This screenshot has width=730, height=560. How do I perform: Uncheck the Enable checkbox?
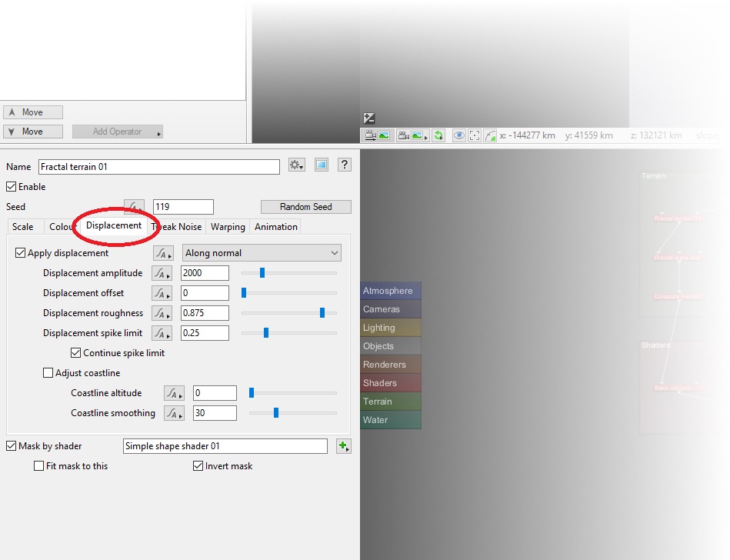point(12,187)
